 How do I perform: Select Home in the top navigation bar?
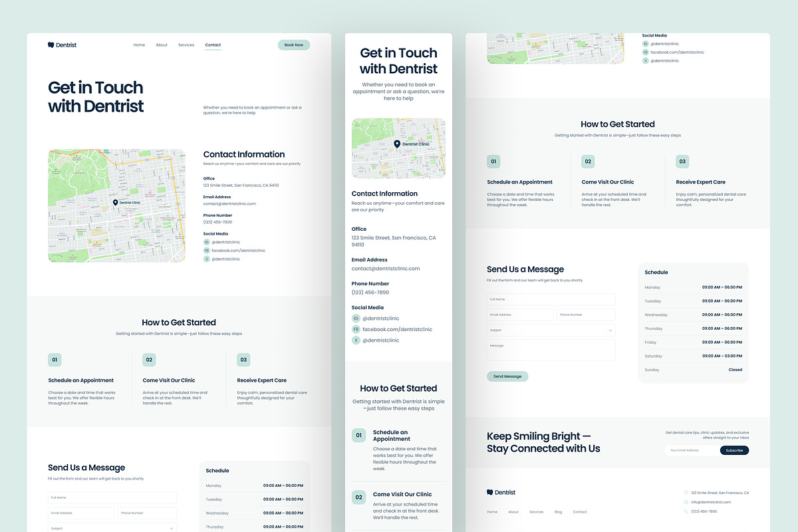[x=139, y=45]
